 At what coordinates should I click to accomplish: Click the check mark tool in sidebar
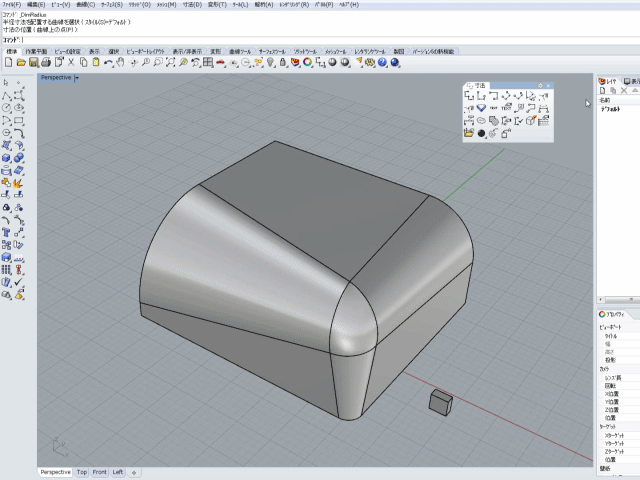coord(19,282)
